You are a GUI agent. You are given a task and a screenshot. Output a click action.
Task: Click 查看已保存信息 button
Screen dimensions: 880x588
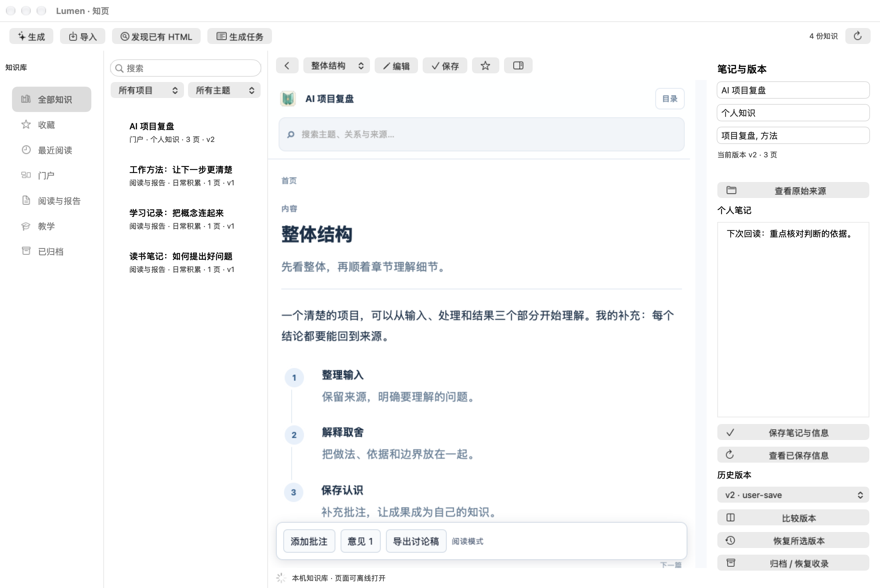pos(793,455)
